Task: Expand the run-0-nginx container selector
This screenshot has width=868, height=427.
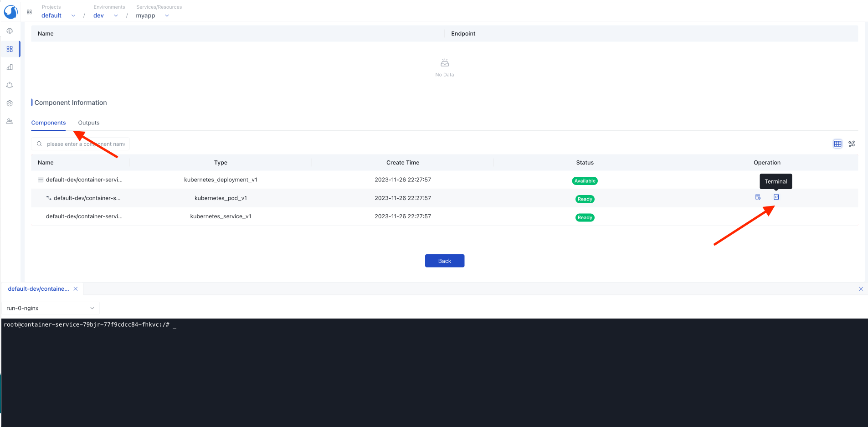Action: (50, 308)
